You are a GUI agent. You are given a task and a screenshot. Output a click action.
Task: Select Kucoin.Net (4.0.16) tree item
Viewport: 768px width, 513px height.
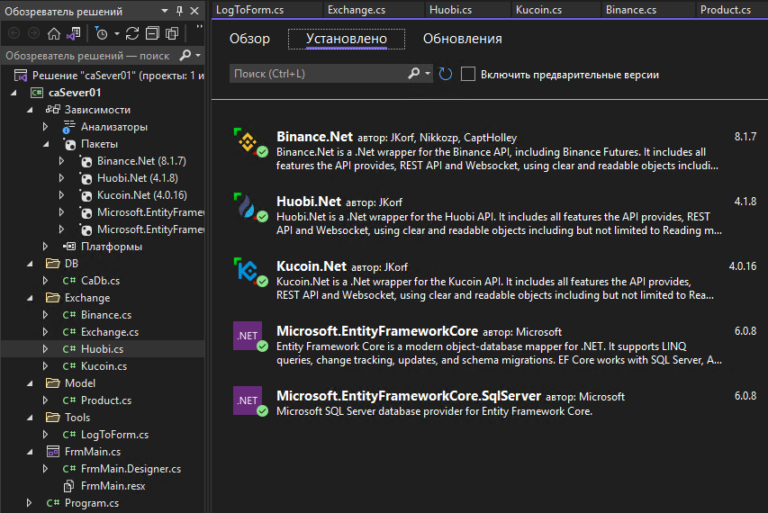click(142, 195)
